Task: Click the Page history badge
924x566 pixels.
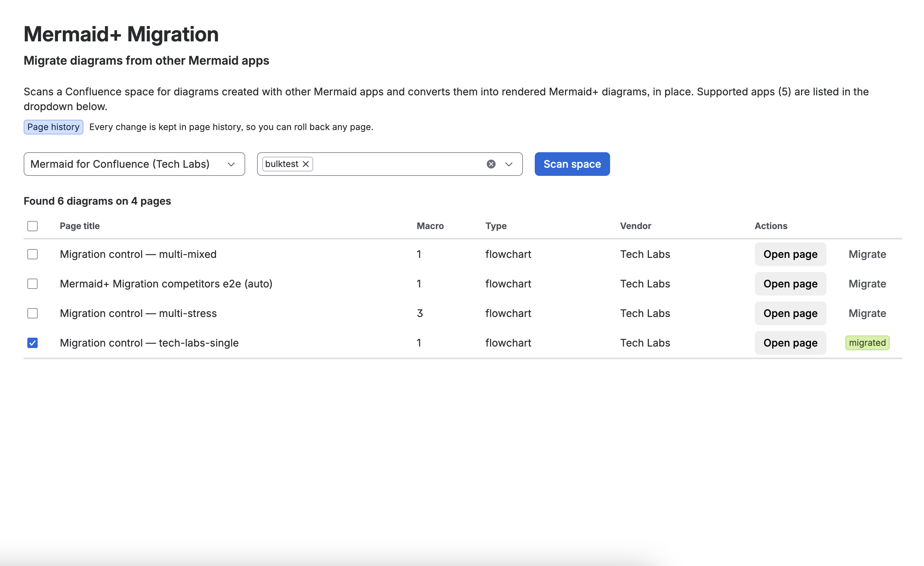Action: pos(53,127)
